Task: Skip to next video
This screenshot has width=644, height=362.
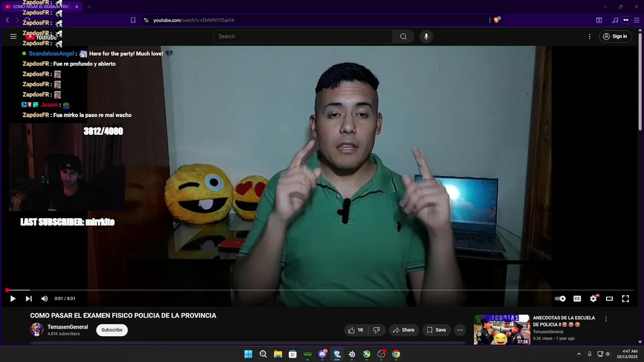Action: (29, 299)
